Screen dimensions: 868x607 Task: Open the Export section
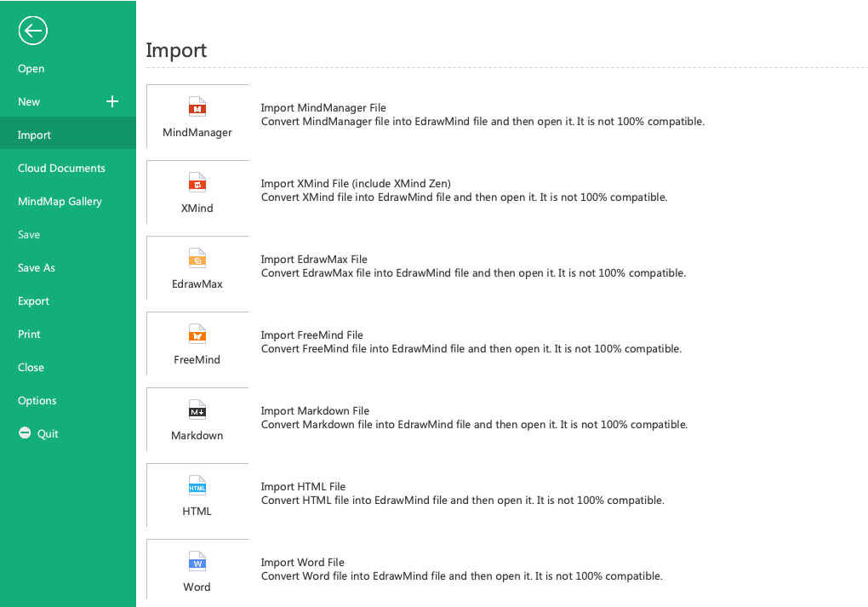[x=34, y=301]
